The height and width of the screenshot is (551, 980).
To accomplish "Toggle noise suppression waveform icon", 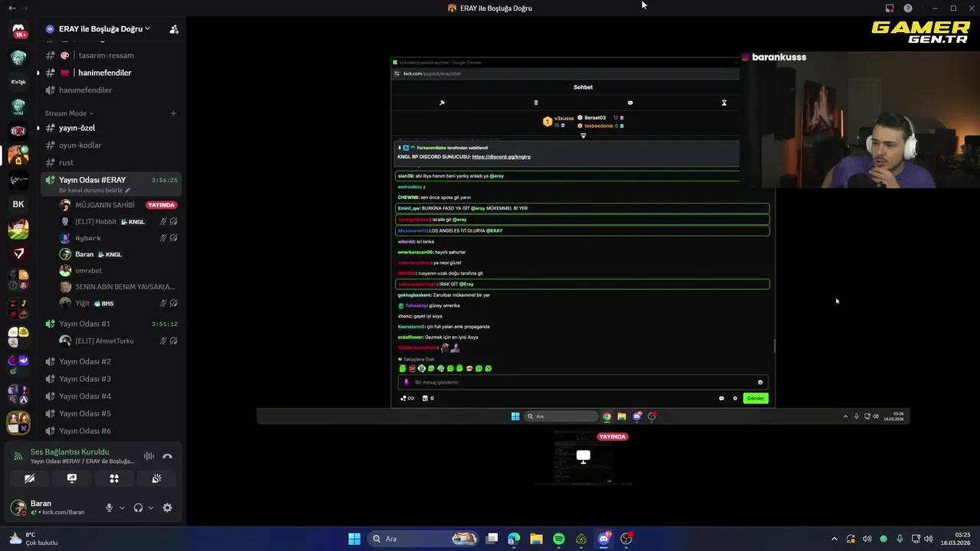I will (x=149, y=456).
